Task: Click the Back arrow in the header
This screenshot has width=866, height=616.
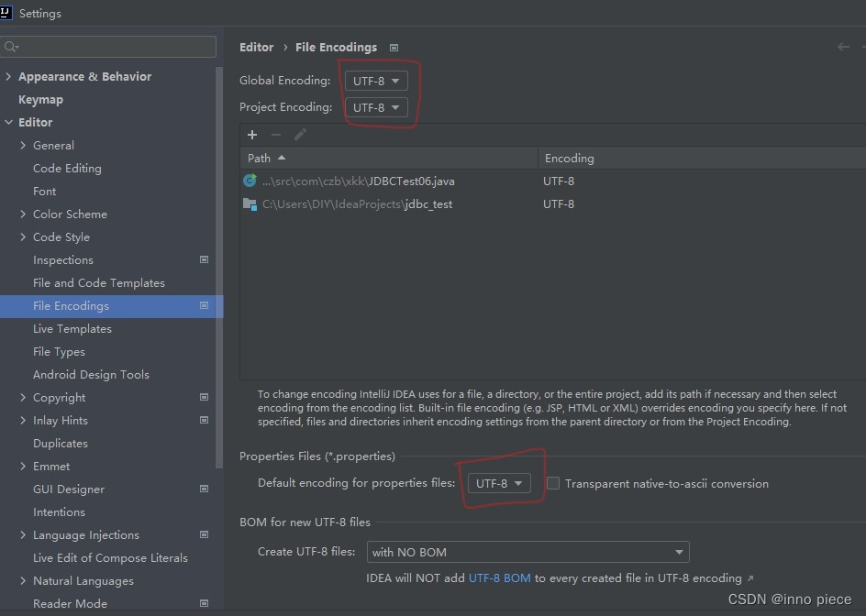Action: coord(843,47)
